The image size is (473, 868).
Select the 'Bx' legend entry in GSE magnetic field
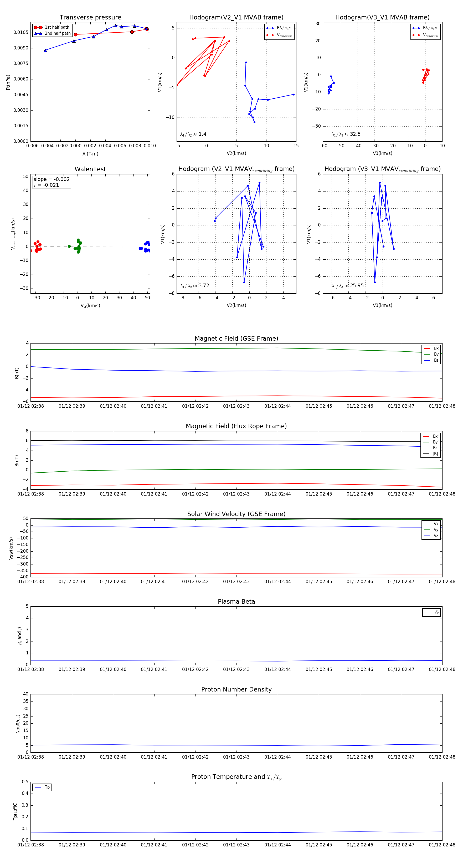[431, 349]
